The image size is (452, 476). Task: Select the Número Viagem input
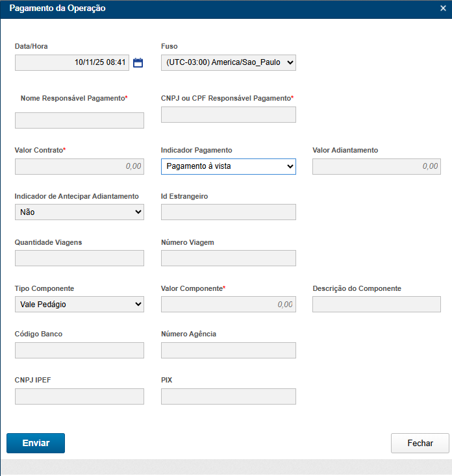[x=228, y=258]
